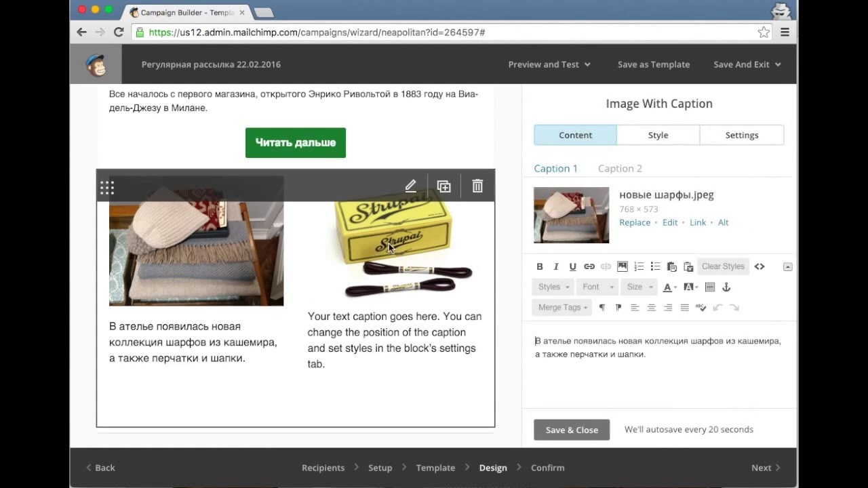Jump to the Recipients step
This screenshot has width=868, height=488.
click(323, 468)
